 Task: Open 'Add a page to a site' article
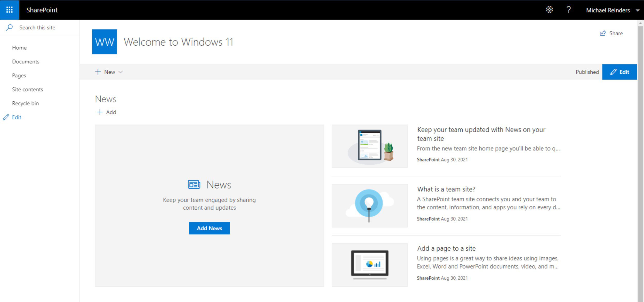coord(446,248)
